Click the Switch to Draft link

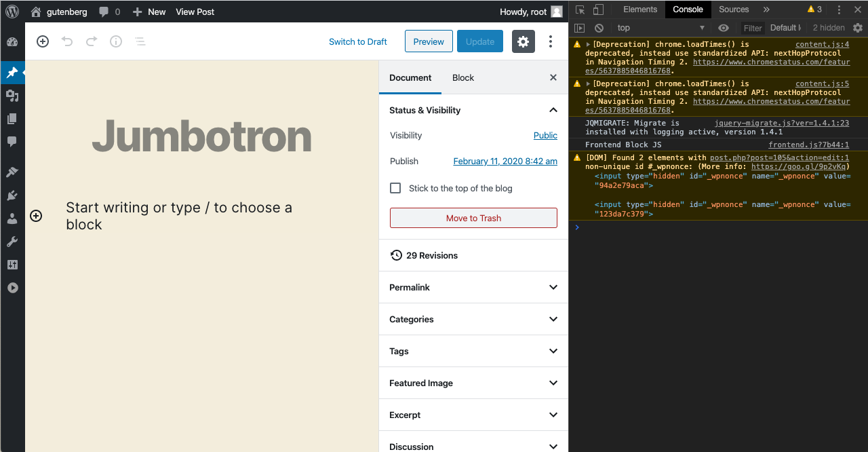357,41
